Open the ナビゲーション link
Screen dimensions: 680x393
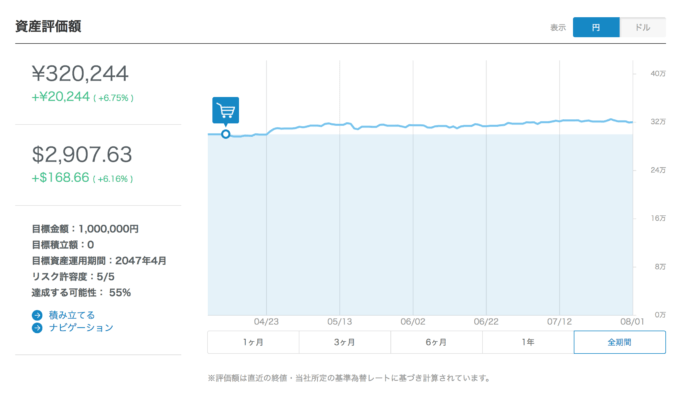pyautogui.click(x=81, y=328)
